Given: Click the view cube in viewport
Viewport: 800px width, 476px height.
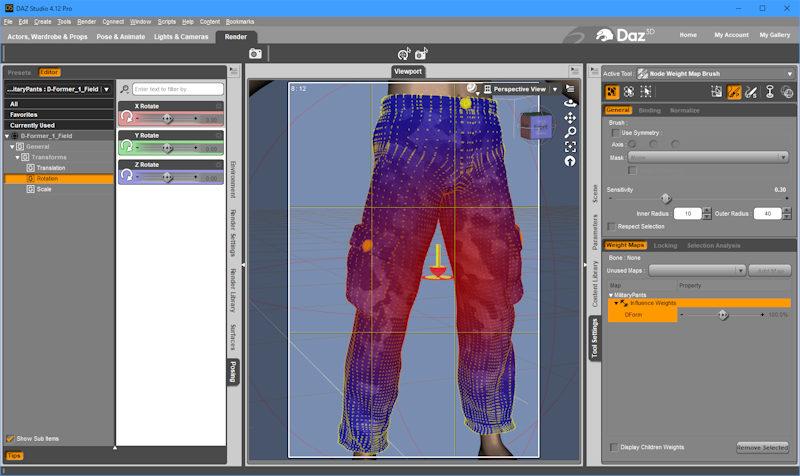Looking at the screenshot, I should [536, 126].
